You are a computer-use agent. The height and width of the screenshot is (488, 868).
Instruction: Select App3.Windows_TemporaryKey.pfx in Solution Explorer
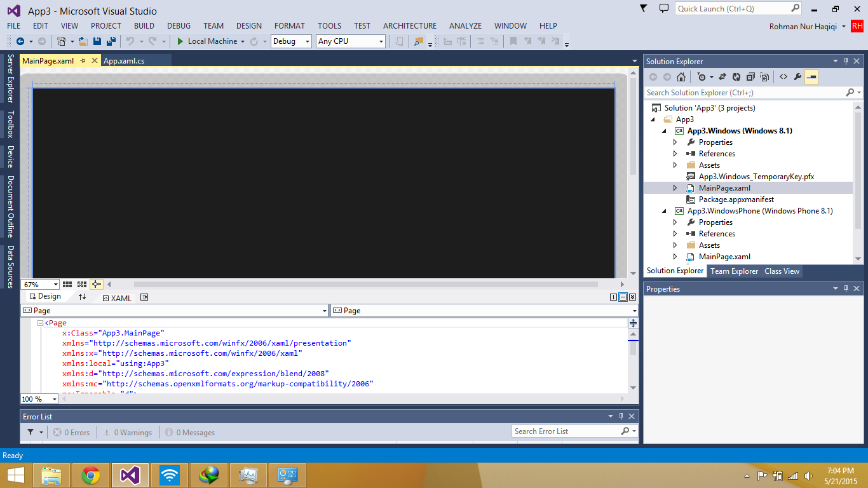[x=756, y=177]
